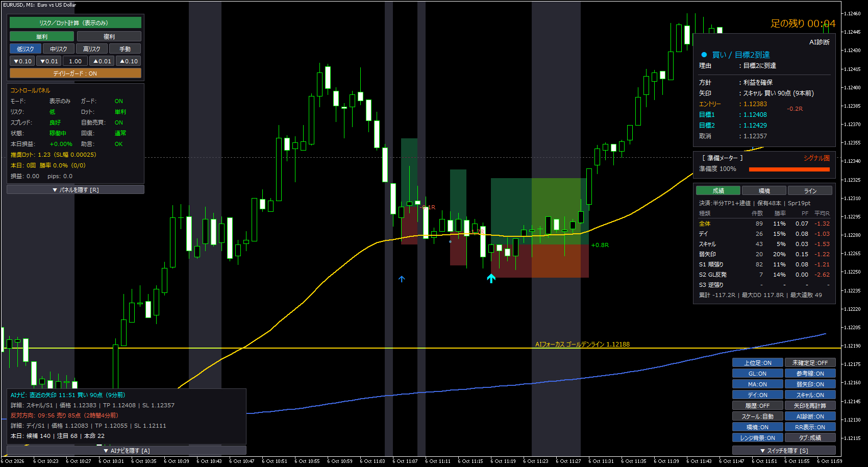Viewport: 868px width, 467px height.
Task: Open the ライン tab
Action: 810,191
